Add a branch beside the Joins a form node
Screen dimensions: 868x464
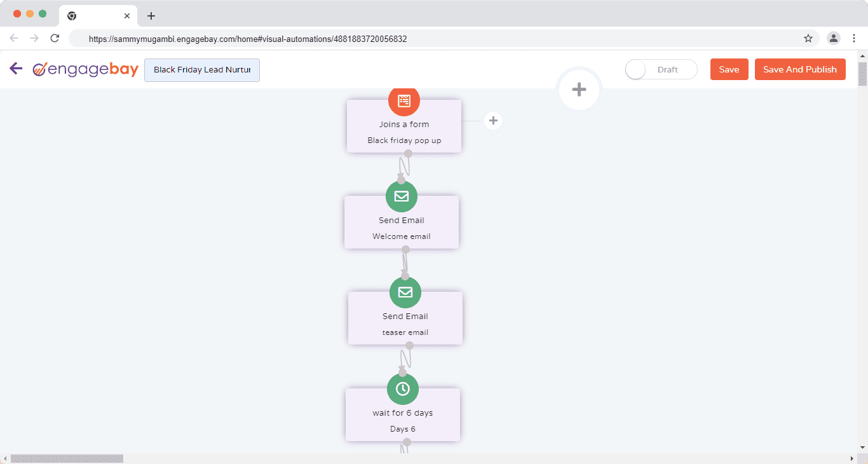[x=493, y=120]
